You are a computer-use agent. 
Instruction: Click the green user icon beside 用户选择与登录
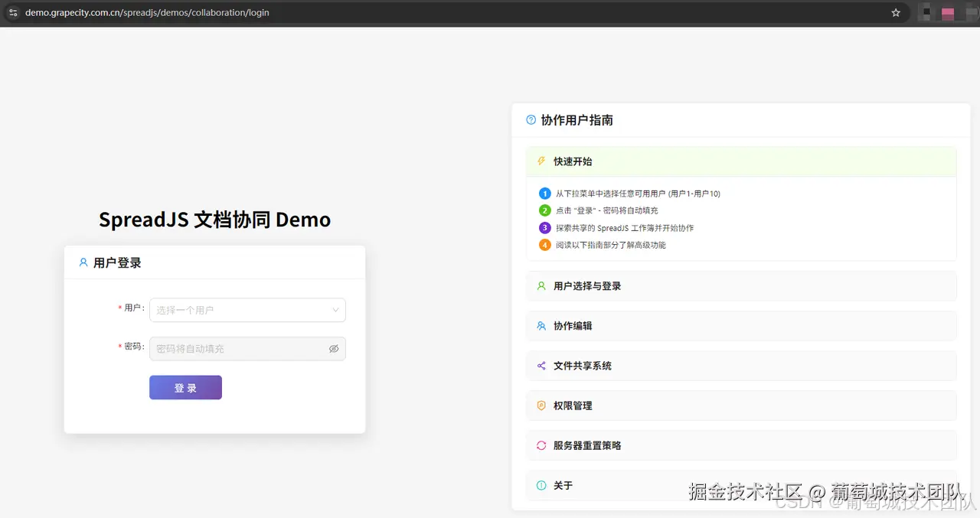tap(542, 285)
